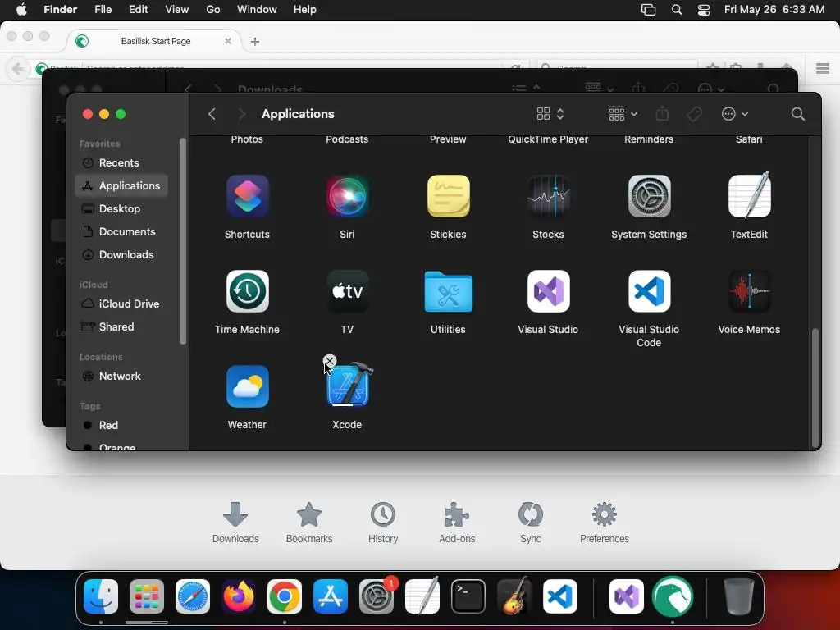Select Downloads in Finder sidebar
The width and height of the screenshot is (840, 630).
[x=121, y=255]
